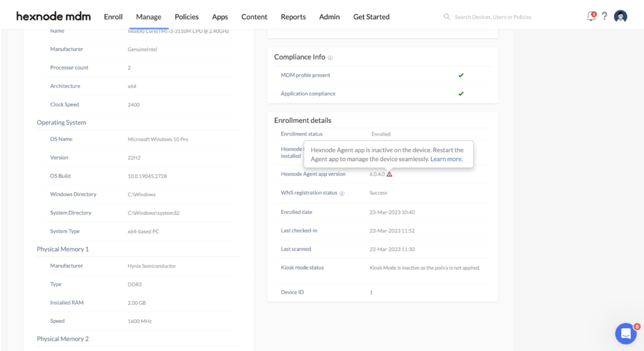Viewport: 644px width, 351px height.
Task: Click the Search Devices, Users or Policies field
Action: coord(493,17)
